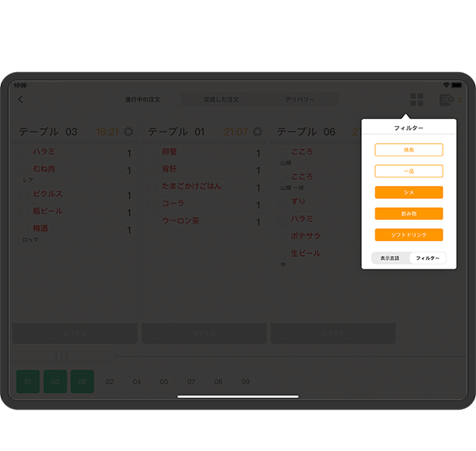Click the 10:09 clock in status bar
This screenshot has width=476, height=451.
(20, 86)
